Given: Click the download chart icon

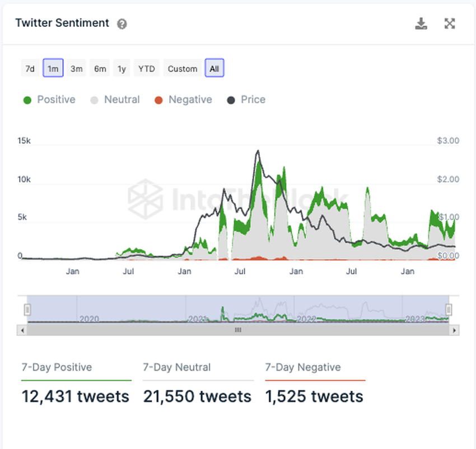Looking at the screenshot, I should (x=421, y=24).
